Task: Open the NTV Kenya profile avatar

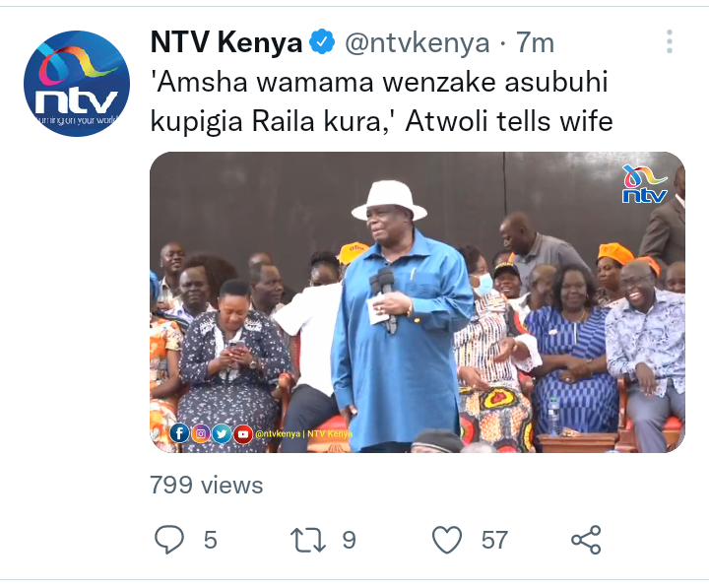Action: pos(77,84)
